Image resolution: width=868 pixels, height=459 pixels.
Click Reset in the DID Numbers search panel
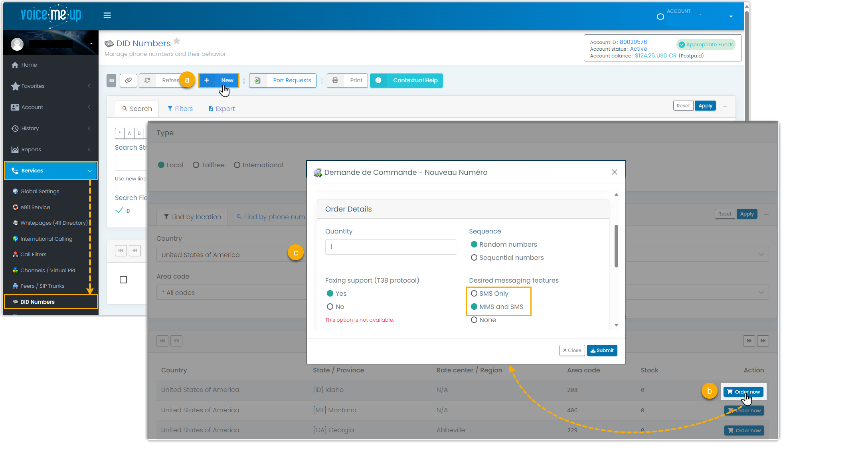pos(683,106)
